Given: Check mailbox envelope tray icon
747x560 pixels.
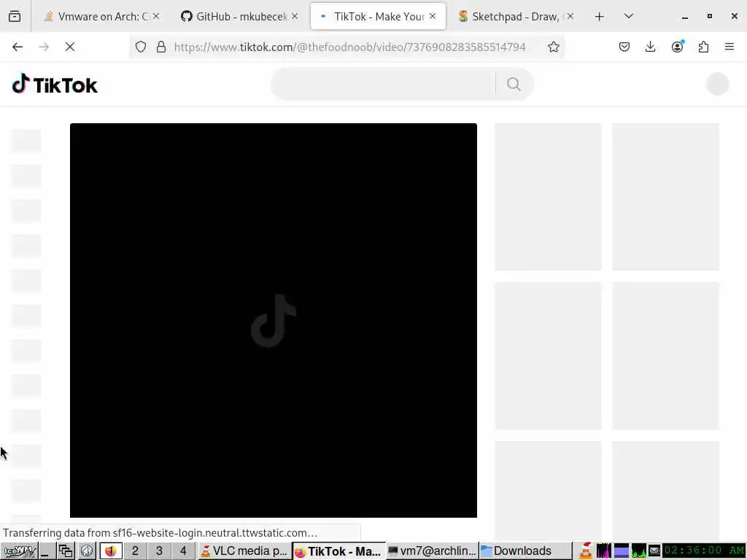Looking at the screenshot, I should tap(654, 551).
